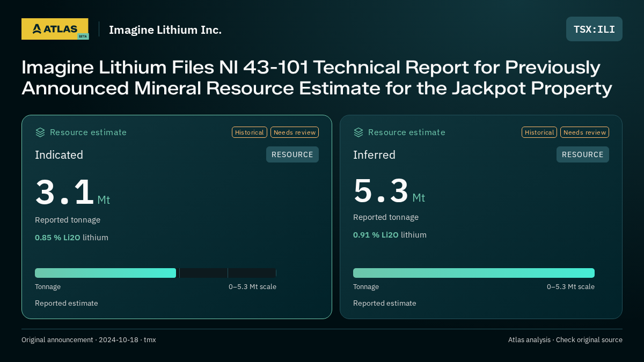Click the Inferred category label
Viewport: 644px width, 362px height.
click(374, 155)
